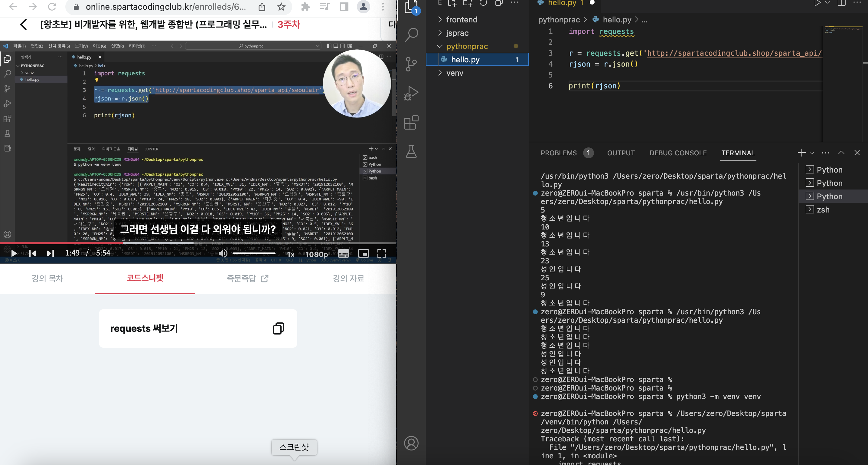Mute the lecture video volume
The width and height of the screenshot is (868, 465).
pyautogui.click(x=223, y=253)
